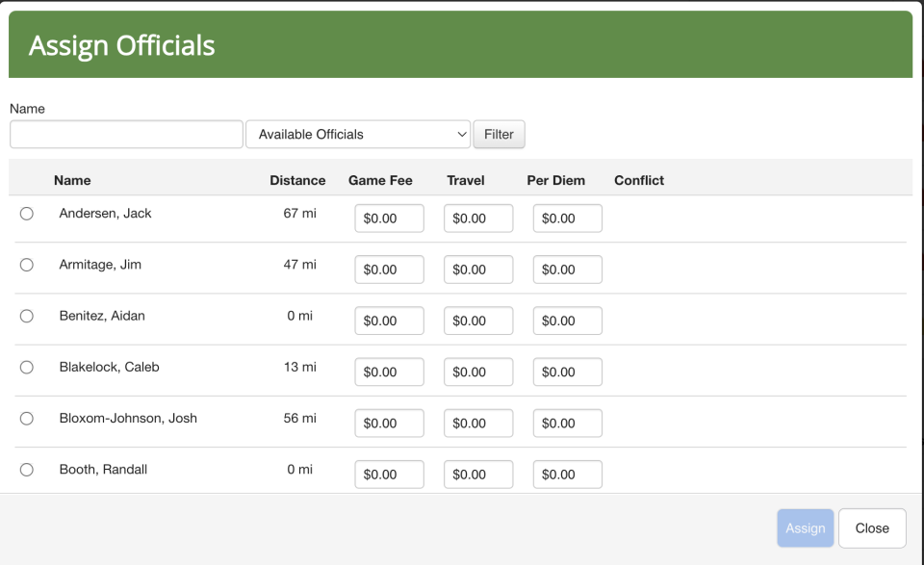Click the Conflict column header
The width and height of the screenshot is (924, 565).
coord(639,180)
